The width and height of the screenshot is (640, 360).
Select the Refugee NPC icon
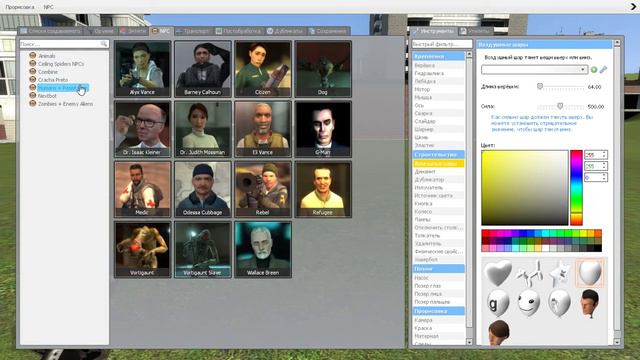323,189
